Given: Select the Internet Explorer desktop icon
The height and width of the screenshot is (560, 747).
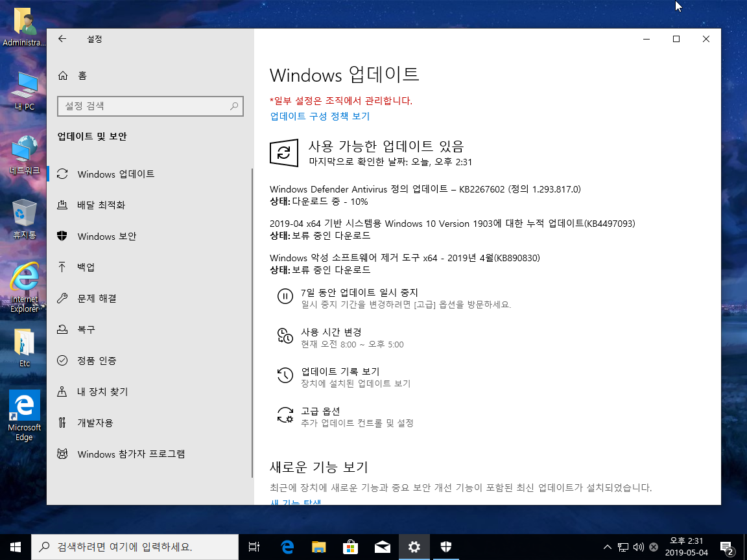Looking at the screenshot, I should point(24,288).
